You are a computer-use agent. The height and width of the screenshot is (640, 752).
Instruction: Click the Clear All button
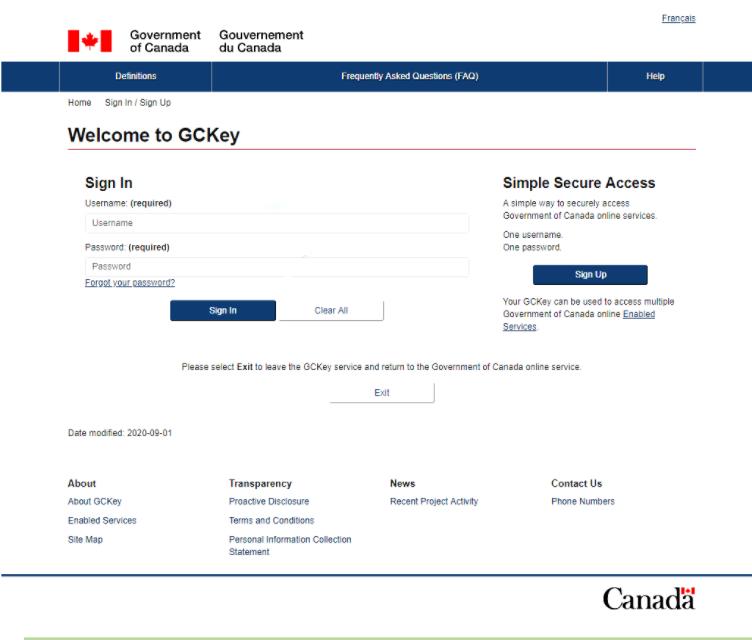(331, 310)
